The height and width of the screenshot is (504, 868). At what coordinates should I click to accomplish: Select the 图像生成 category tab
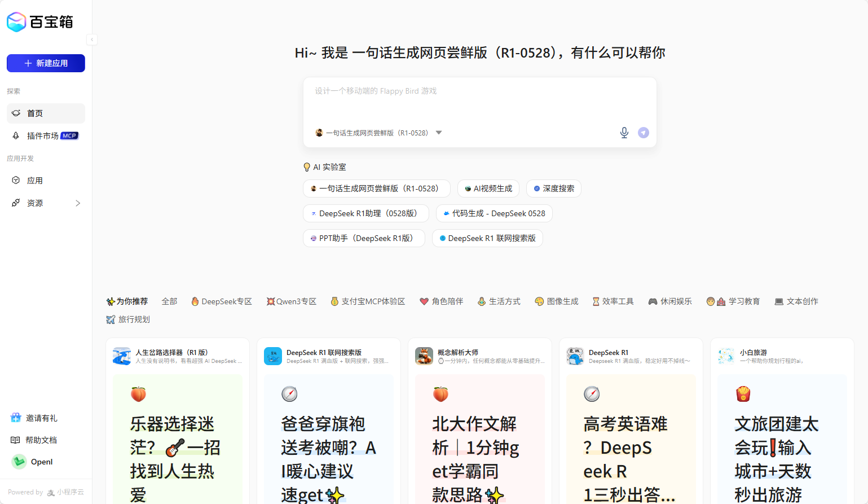[557, 301]
